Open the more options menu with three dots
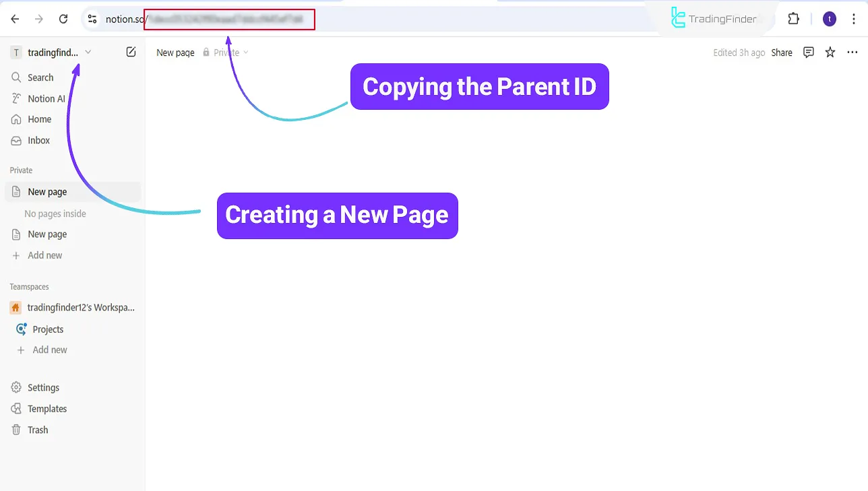Screen dimensions: 868x491 pyautogui.click(x=852, y=52)
